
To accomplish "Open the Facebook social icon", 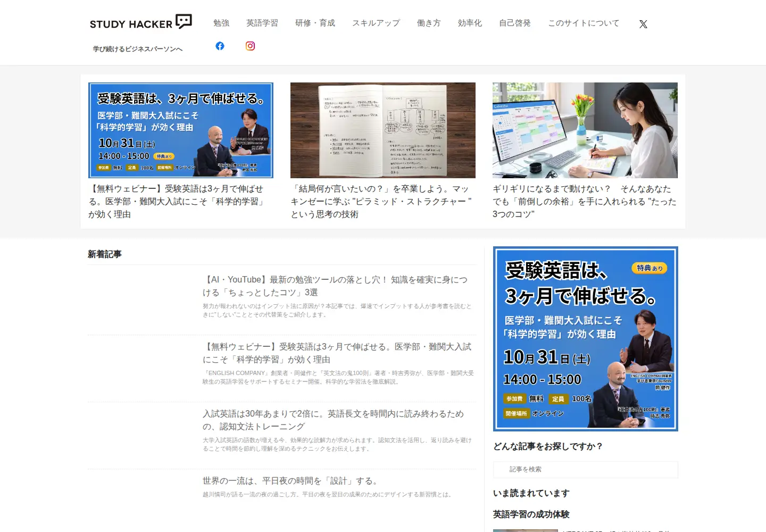I will click(x=220, y=46).
